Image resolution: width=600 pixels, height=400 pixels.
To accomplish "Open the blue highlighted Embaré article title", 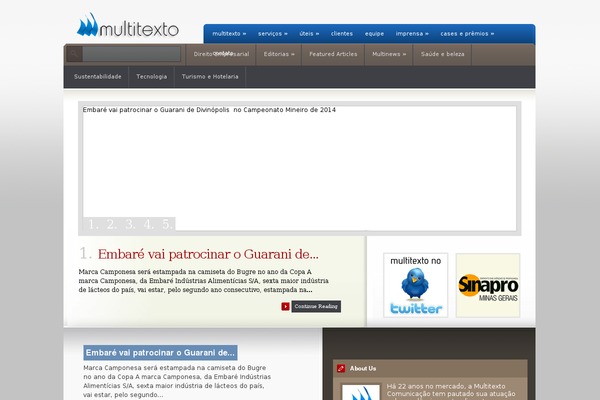I will (x=160, y=353).
